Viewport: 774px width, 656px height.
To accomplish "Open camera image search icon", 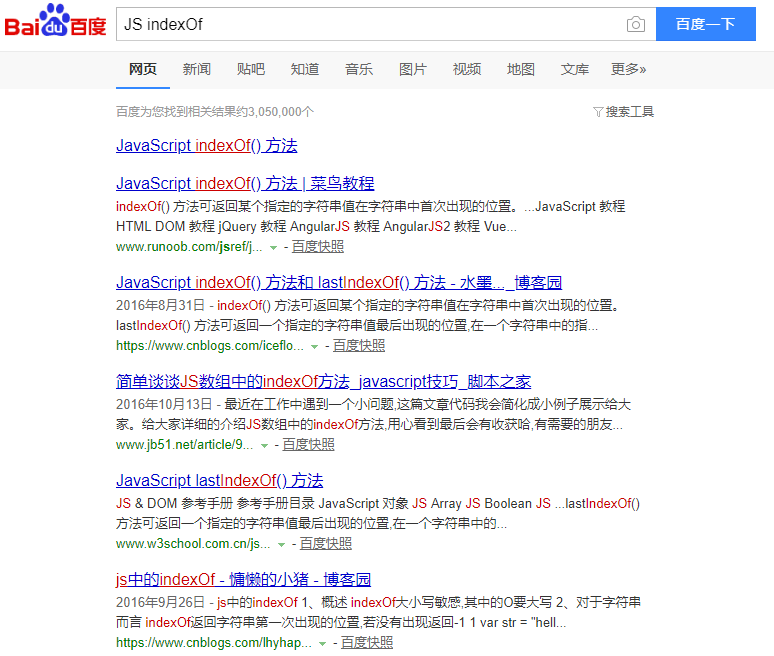I will (635, 25).
